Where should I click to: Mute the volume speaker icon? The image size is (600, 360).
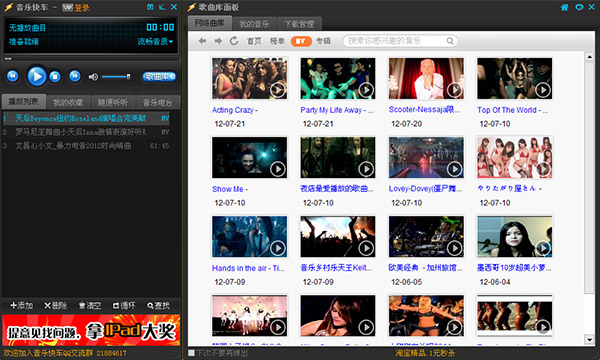[x=93, y=77]
